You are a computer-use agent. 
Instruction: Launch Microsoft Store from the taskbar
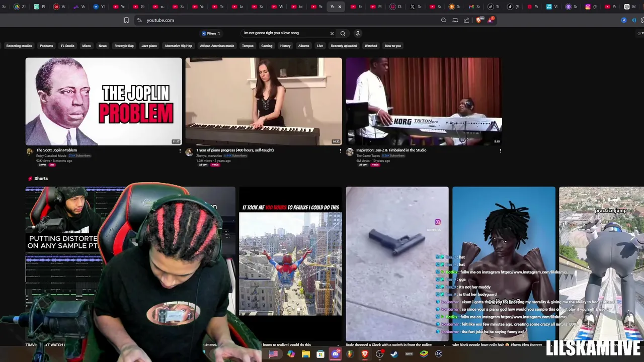click(x=320, y=354)
